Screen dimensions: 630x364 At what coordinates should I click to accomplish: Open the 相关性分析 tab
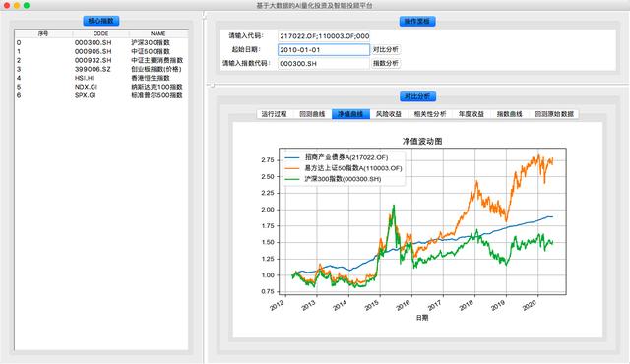pyautogui.click(x=430, y=114)
